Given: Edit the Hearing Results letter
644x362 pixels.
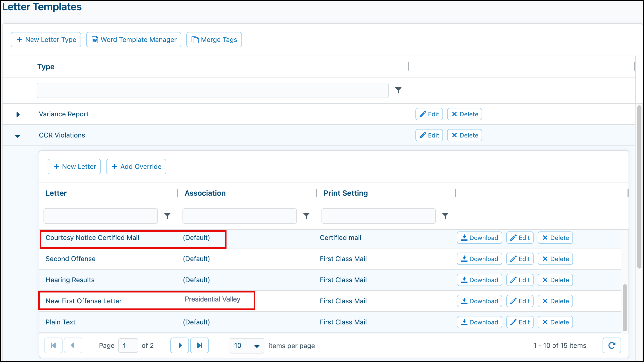Looking at the screenshot, I should pyautogui.click(x=520, y=280).
